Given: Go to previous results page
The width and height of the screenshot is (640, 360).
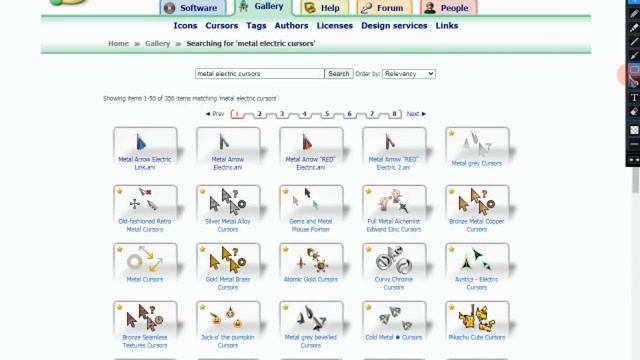Looking at the screenshot, I should point(215,114).
